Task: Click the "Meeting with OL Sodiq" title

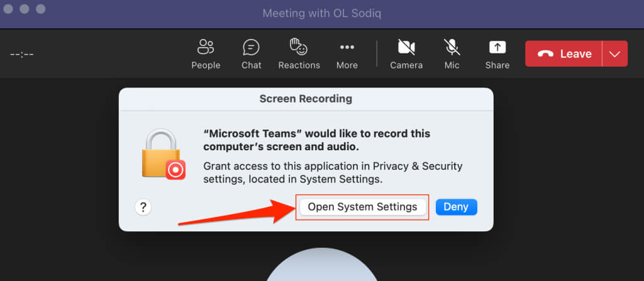Action: coord(322,13)
